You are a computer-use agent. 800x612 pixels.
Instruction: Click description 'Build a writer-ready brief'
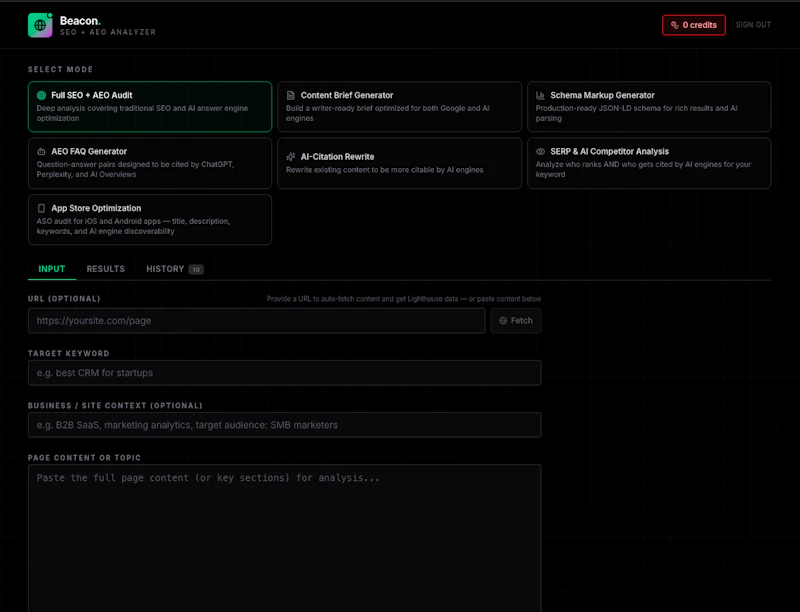388,113
